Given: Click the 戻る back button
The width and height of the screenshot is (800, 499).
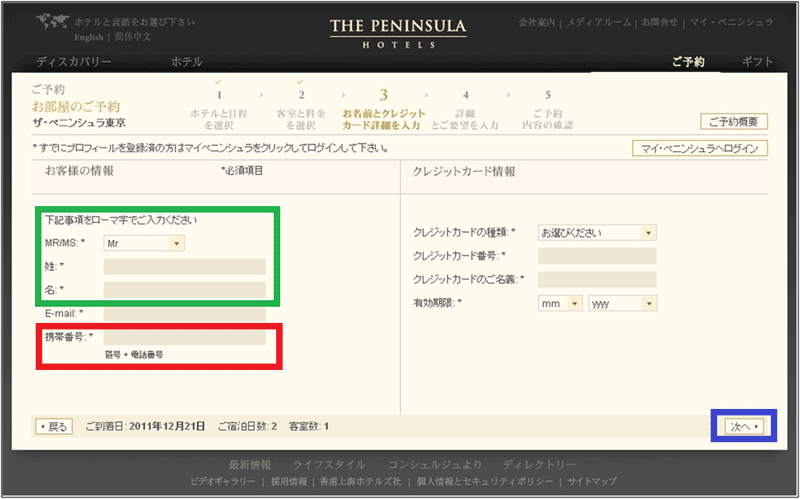Looking at the screenshot, I should (54, 427).
